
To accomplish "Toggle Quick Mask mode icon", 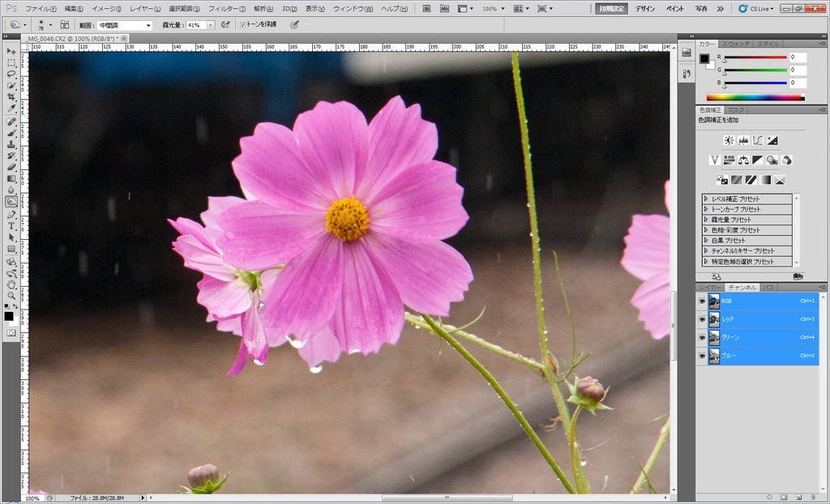I will [x=11, y=333].
